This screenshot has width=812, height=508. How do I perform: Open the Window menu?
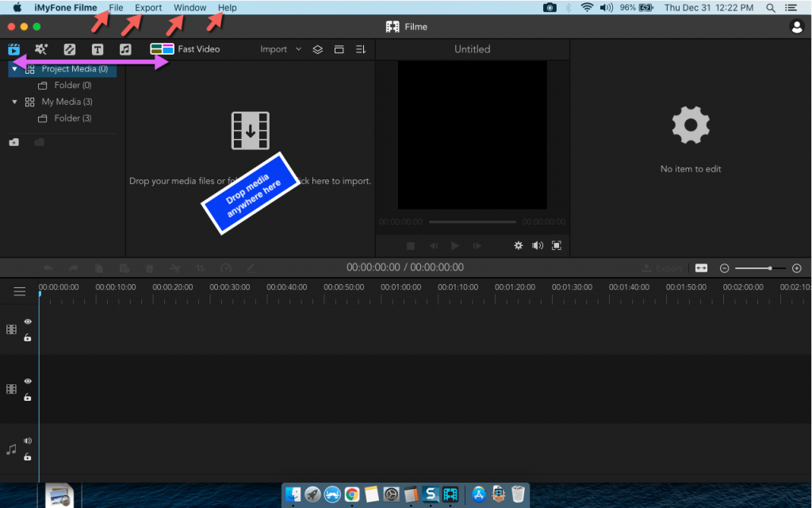(x=190, y=8)
